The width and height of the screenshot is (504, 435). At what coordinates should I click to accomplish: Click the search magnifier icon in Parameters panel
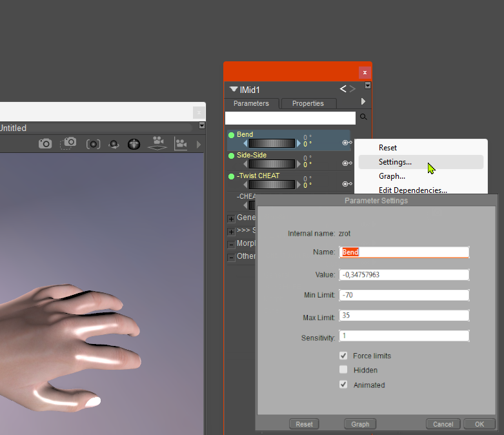[363, 117]
